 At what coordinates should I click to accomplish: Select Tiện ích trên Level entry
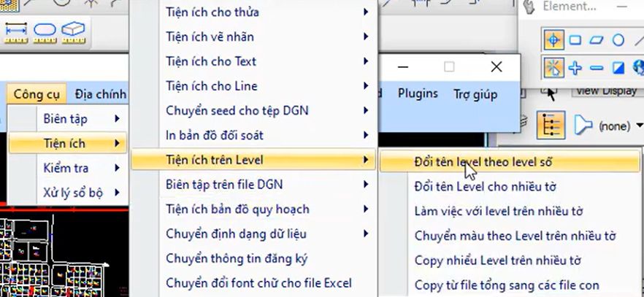pos(253,160)
